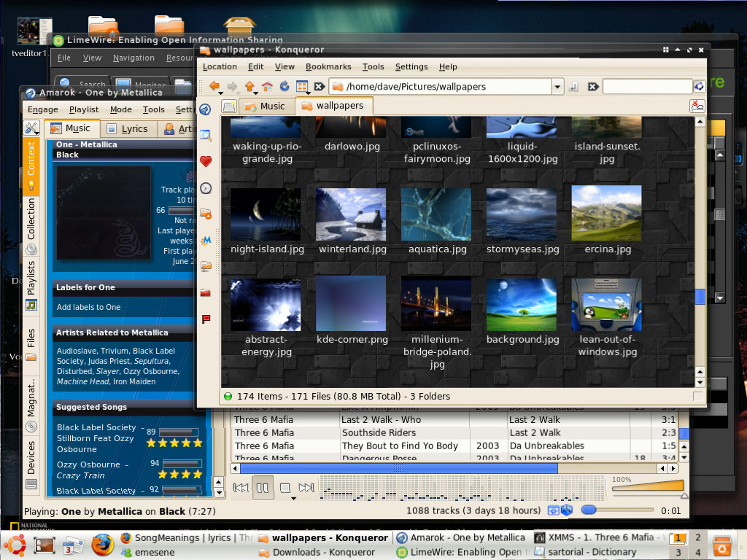Open Amarok Mode menu
Image resolution: width=747 pixels, height=560 pixels.
click(121, 109)
